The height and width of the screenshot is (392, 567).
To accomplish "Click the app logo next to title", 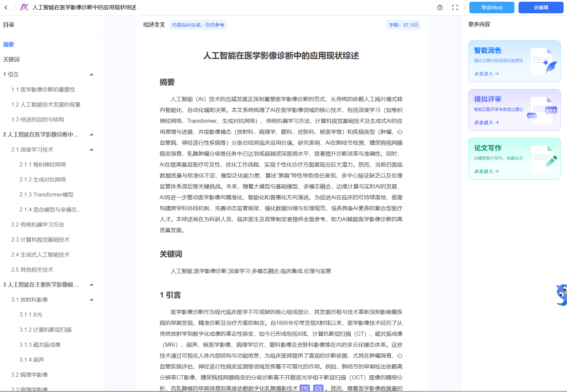I will (x=24, y=8).
